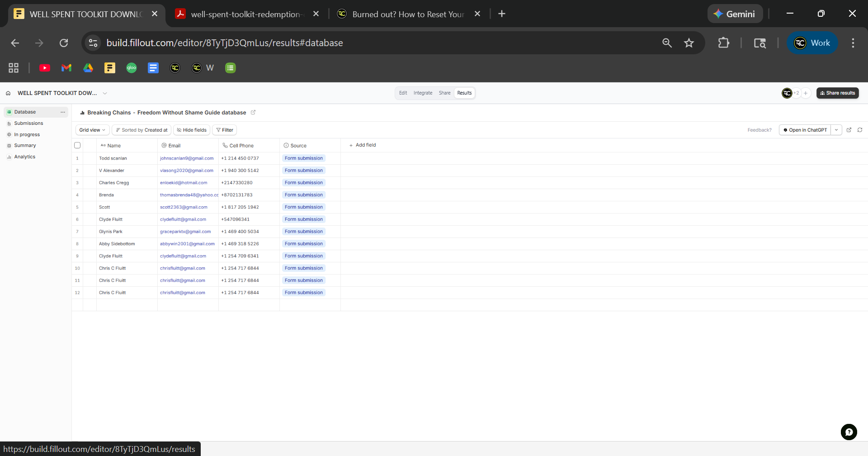This screenshot has width=868, height=456.
Task: Expand the form title dropdown chevron
Action: pos(105,93)
